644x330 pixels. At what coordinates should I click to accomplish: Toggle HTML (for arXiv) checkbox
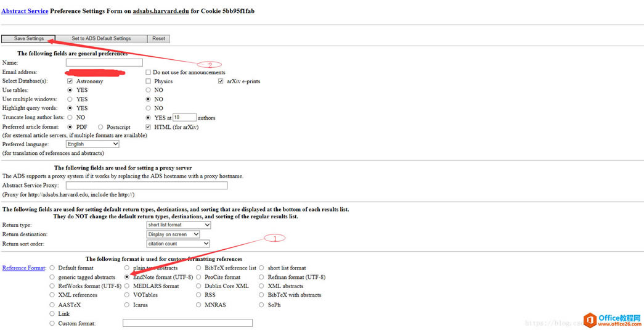149,127
